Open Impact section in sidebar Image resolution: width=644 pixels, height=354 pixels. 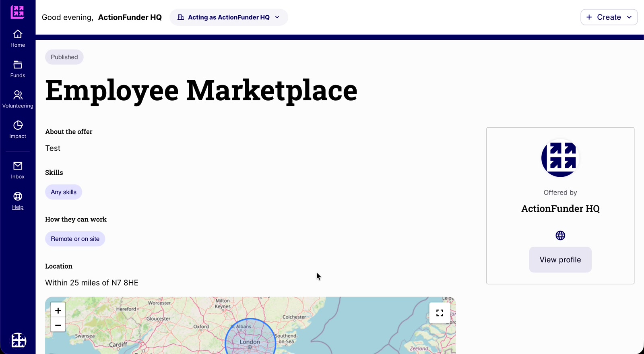point(18,130)
